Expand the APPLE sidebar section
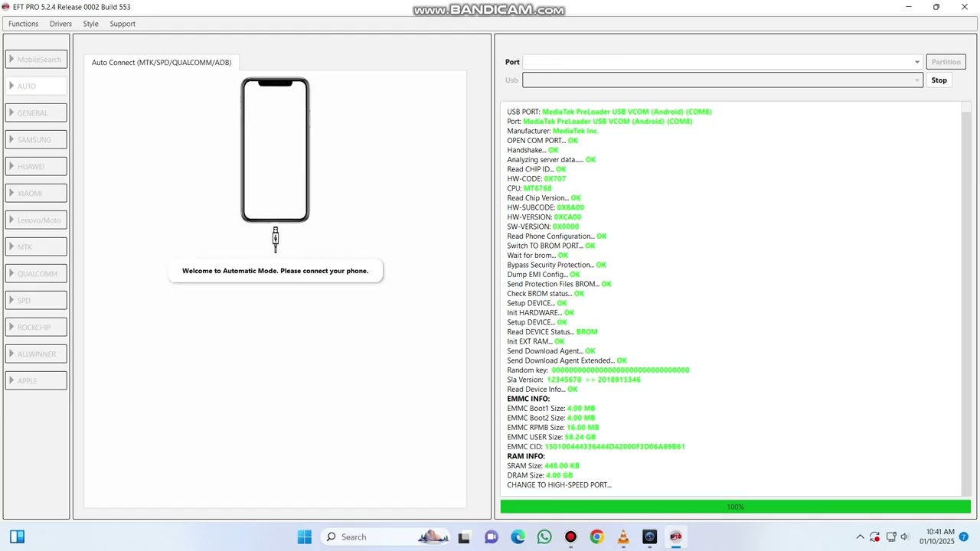The width and height of the screenshot is (980, 551). [36, 380]
